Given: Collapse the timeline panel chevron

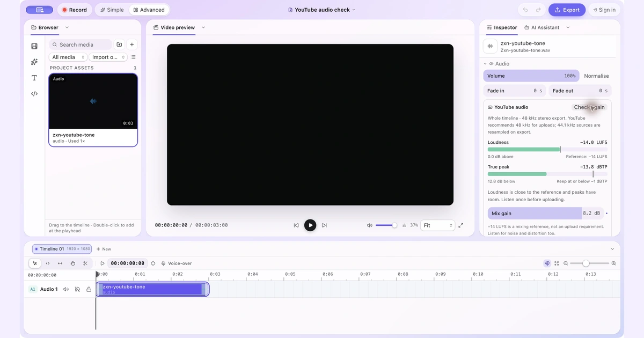Looking at the screenshot, I should [612, 249].
